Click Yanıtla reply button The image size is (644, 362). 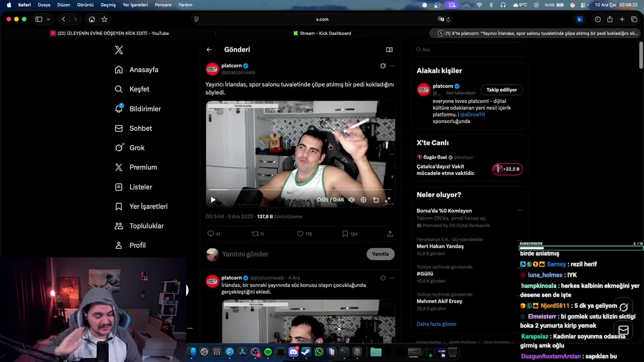pyautogui.click(x=380, y=254)
